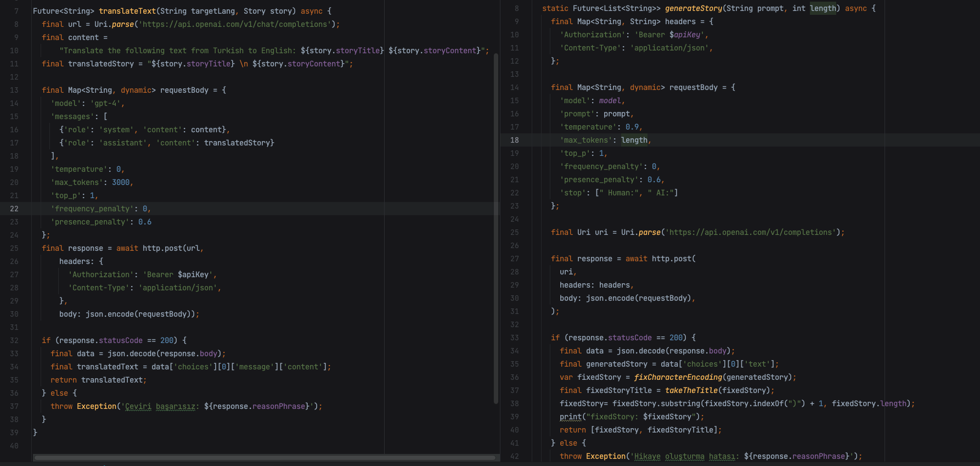Click the fixedStory.indexOf call
The image size is (980, 466).
753,403
